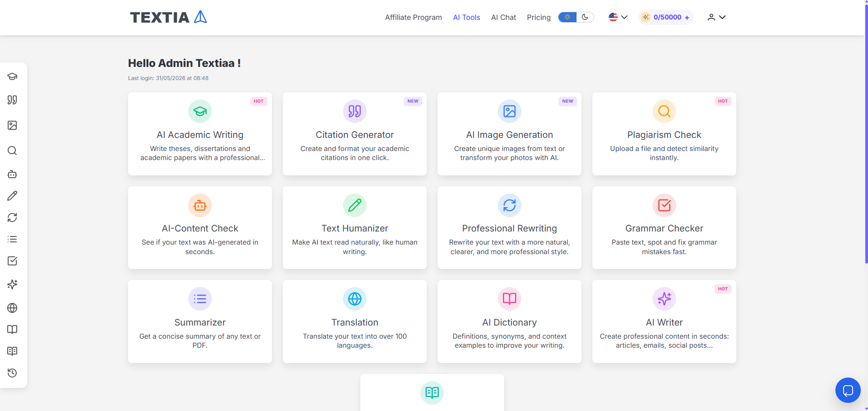Image resolution: width=868 pixels, height=411 pixels.
Task: Click the blue globe Translation card icon
Action: coord(355,299)
